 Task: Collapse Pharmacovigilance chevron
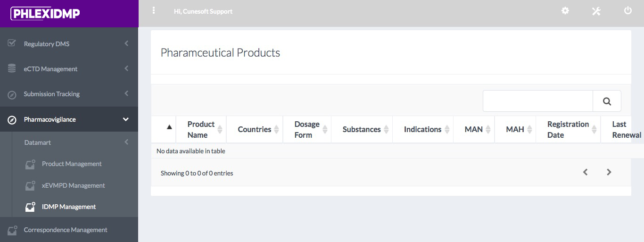126,120
